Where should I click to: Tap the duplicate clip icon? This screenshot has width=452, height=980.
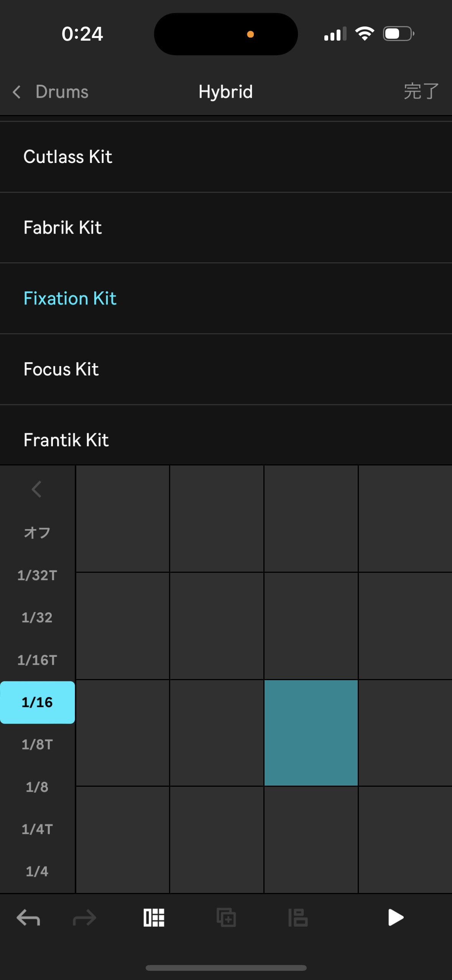[x=226, y=918]
